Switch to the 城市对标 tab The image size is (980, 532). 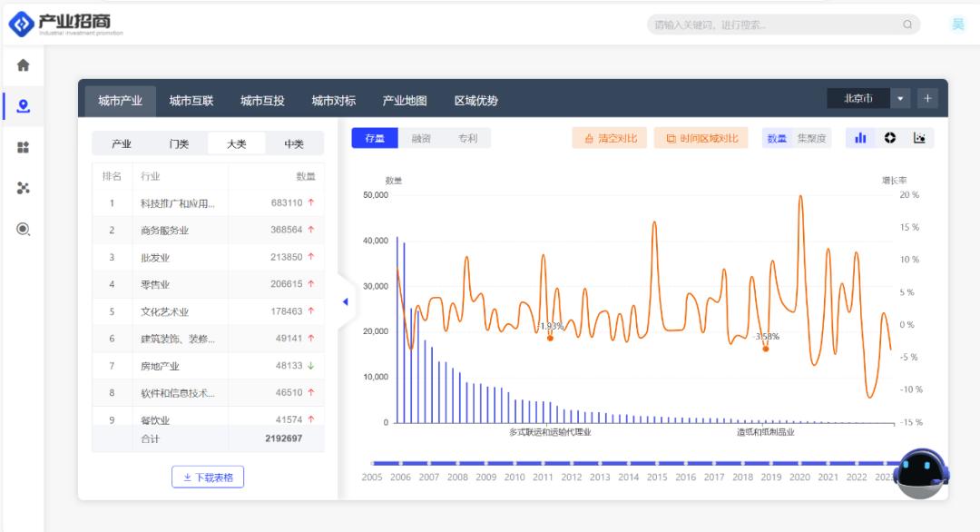(333, 101)
